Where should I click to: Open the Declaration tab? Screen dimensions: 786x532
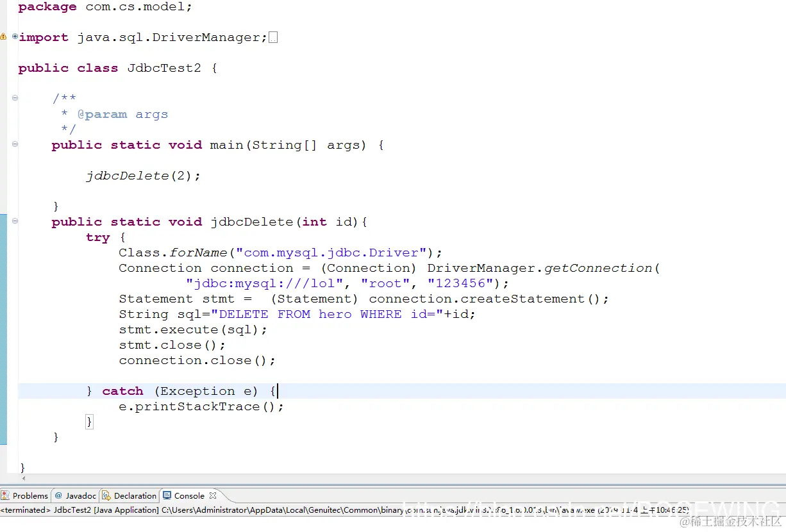pyautogui.click(x=130, y=495)
